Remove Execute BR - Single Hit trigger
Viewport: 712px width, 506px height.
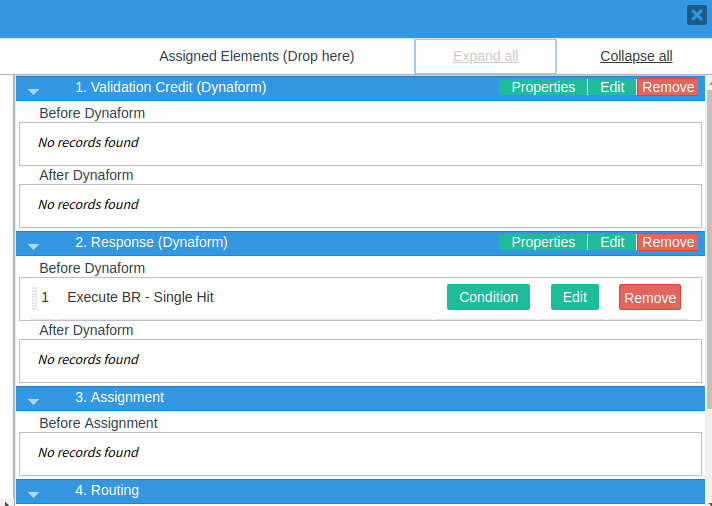tap(650, 298)
